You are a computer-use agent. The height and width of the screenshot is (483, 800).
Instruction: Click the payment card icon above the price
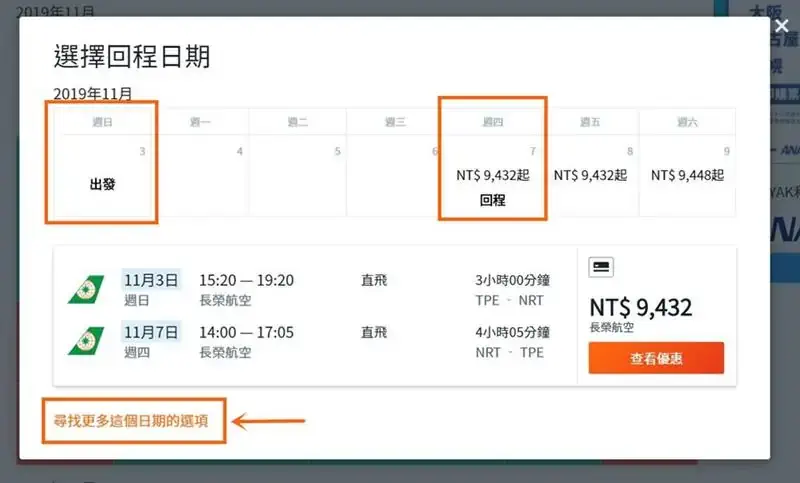[x=601, y=267]
